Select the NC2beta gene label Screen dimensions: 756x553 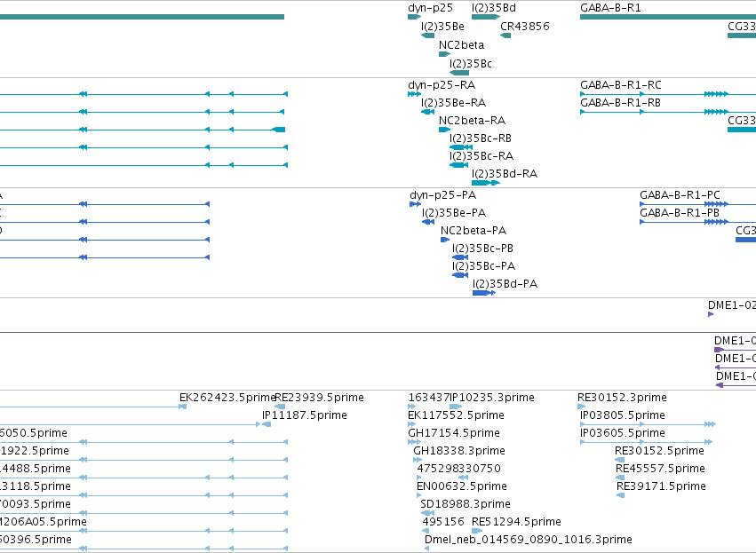click(461, 44)
